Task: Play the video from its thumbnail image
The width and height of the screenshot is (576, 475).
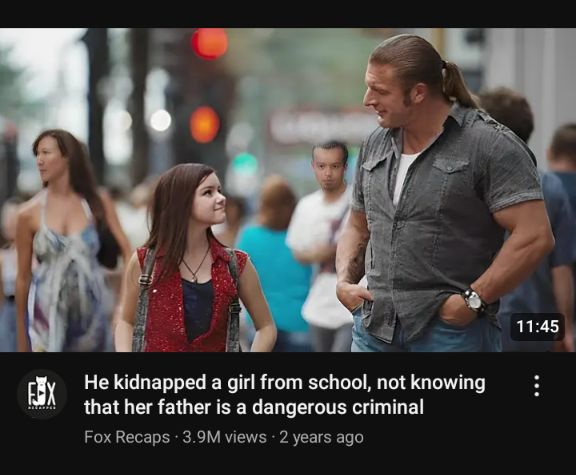Action: pyautogui.click(x=288, y=190)
